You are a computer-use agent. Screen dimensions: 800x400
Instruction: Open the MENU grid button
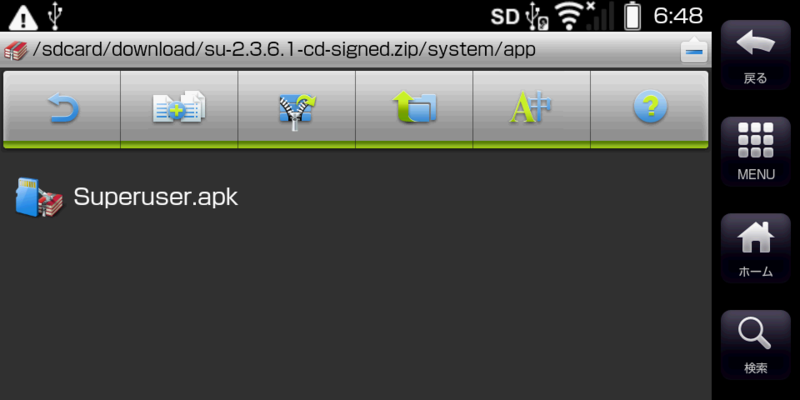pos(756,151)
